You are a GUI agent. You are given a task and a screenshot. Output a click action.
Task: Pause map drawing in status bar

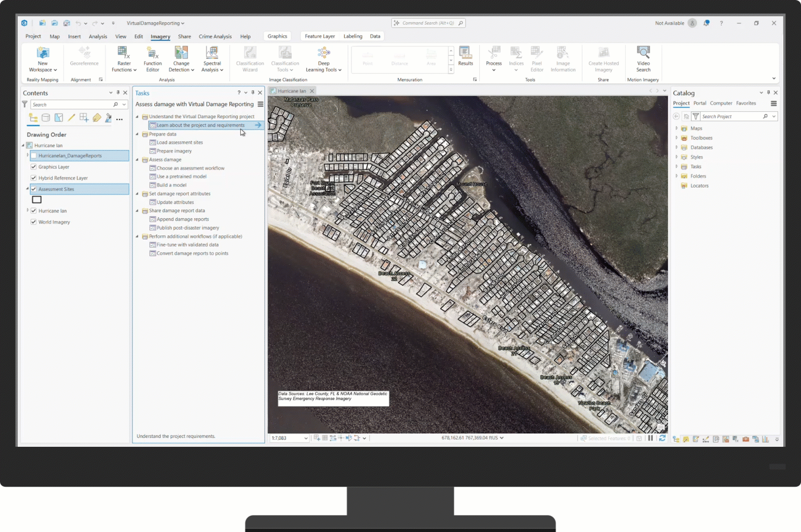tap(651, 438)
